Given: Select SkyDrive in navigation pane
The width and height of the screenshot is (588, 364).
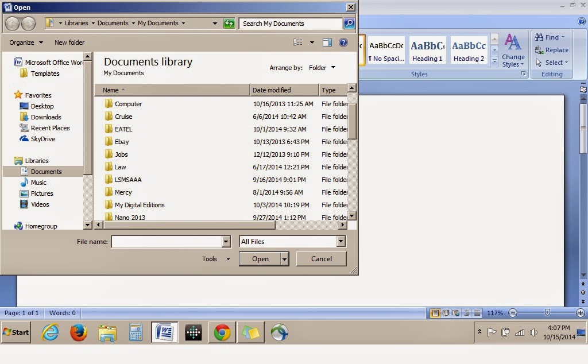Looking at the screenshot, I should tap(42, 139).
